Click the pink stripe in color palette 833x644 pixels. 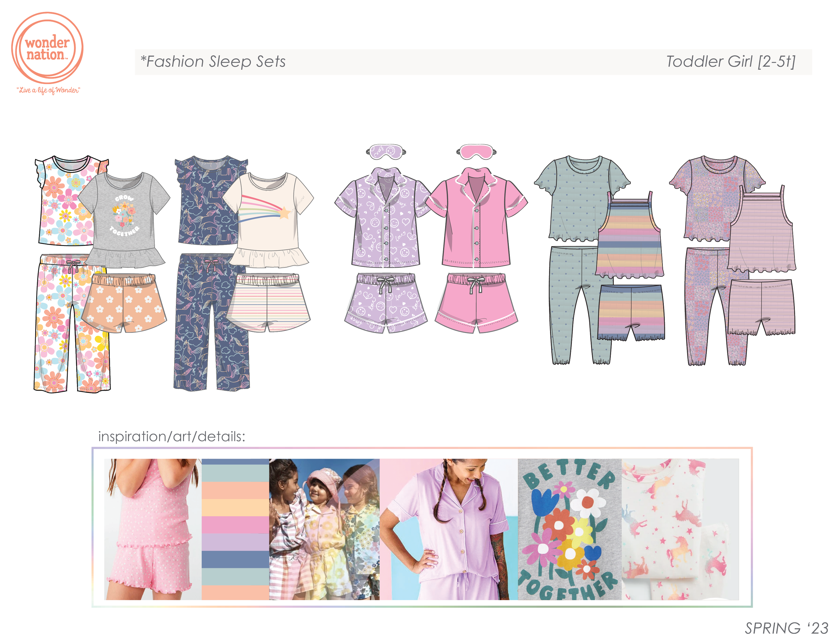click(235, 525)
